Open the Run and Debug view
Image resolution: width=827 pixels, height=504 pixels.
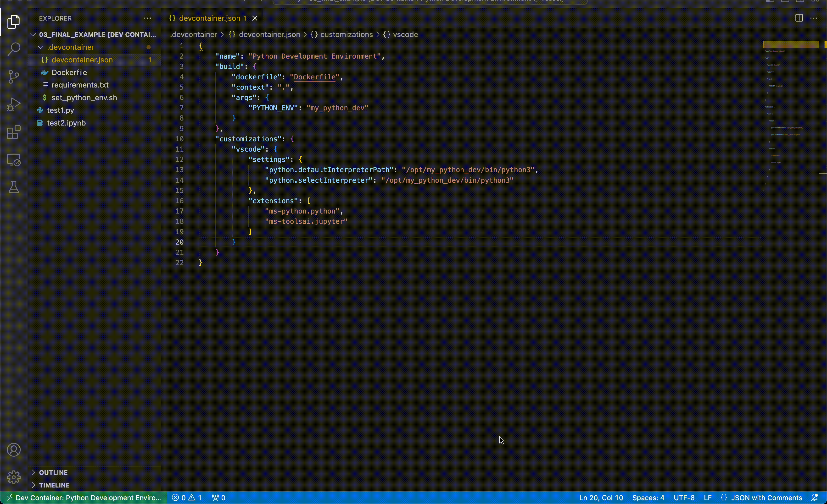pyautogui.click(x=14, y=104)
